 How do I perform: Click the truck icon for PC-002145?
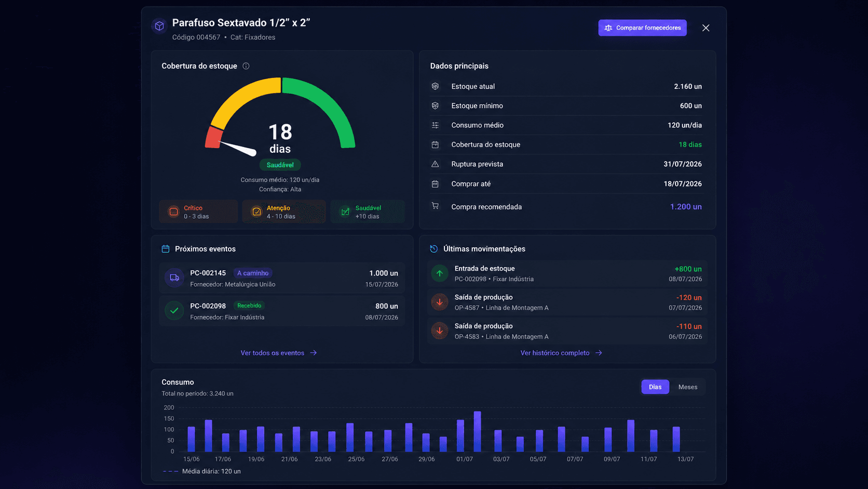174,277
